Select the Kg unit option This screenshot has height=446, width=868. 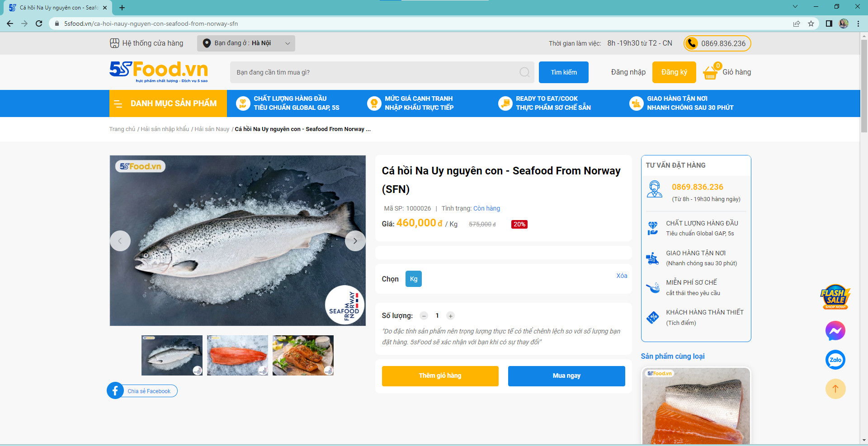[413, 279]
